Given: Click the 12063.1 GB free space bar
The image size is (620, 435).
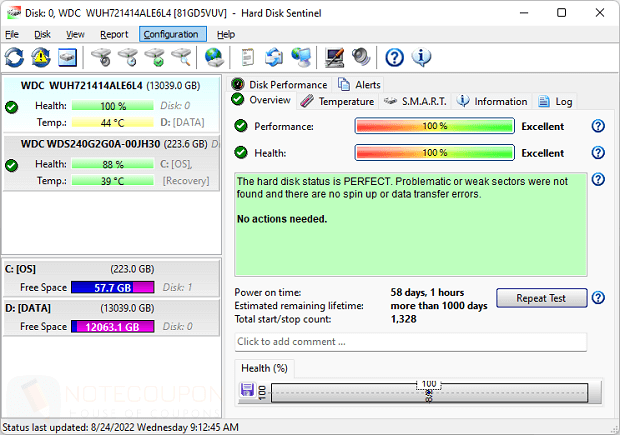Looking at the screenshot, I should (113, 327).
